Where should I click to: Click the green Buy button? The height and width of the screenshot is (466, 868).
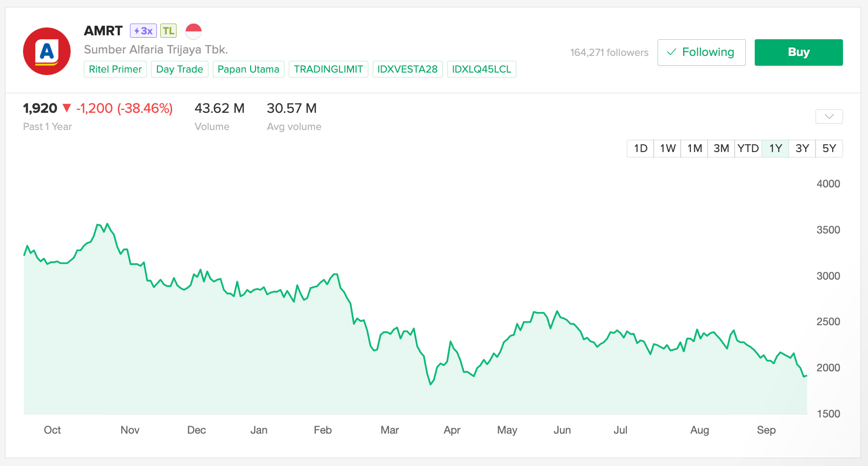coord(798,52)
